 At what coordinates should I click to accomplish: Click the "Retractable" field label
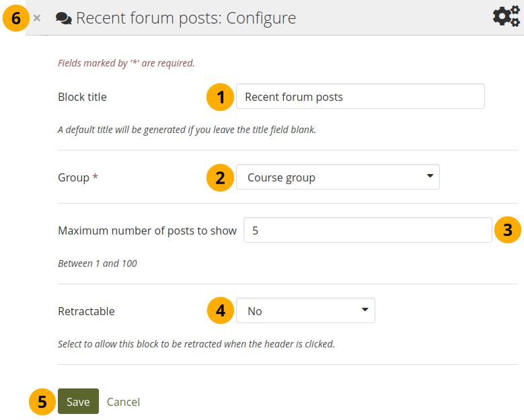(86, 311)
